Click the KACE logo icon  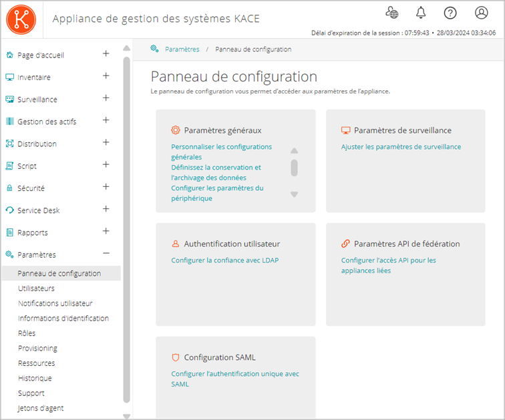[21, 19]
